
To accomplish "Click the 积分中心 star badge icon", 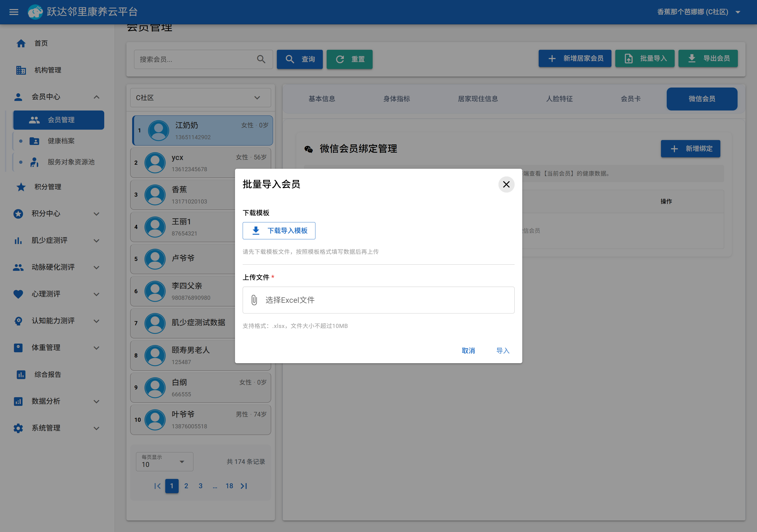I will click(18, 214).
